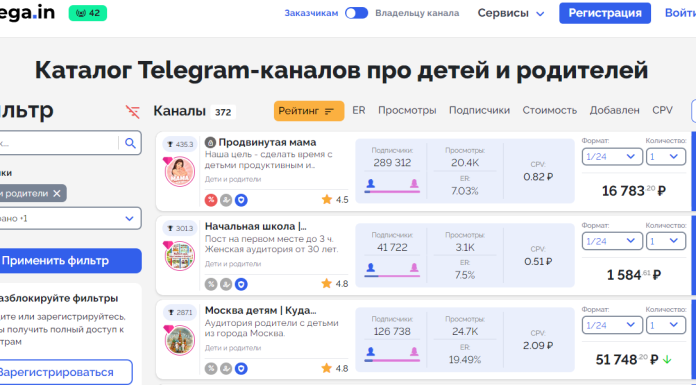Image resolution: width=696 pixels, height=385 pixels.
Task: Click star rating 4.8 of Москва детям
Action: [x=335, y=368]
